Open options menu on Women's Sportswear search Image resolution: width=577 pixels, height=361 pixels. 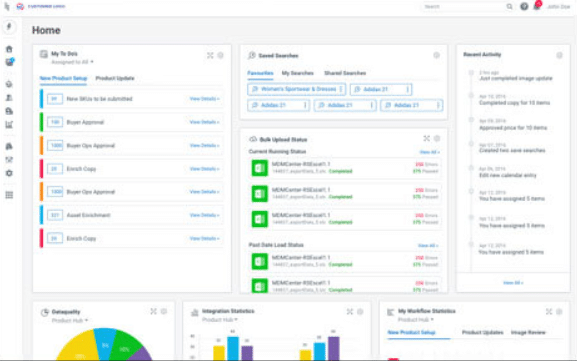(x=341, y=89)
